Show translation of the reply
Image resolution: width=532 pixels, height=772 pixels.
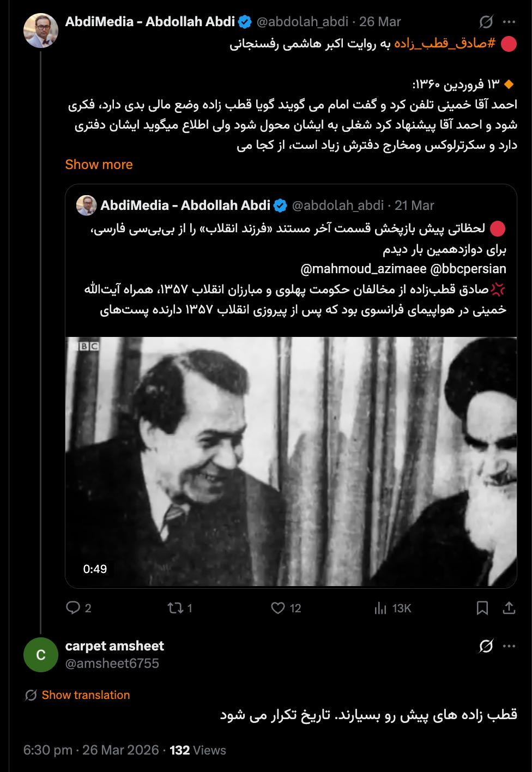pyautogui.click(x=86, y=695)
